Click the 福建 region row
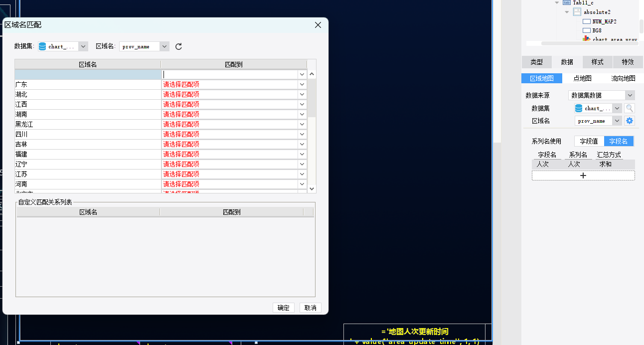 (x=88, y=154)
